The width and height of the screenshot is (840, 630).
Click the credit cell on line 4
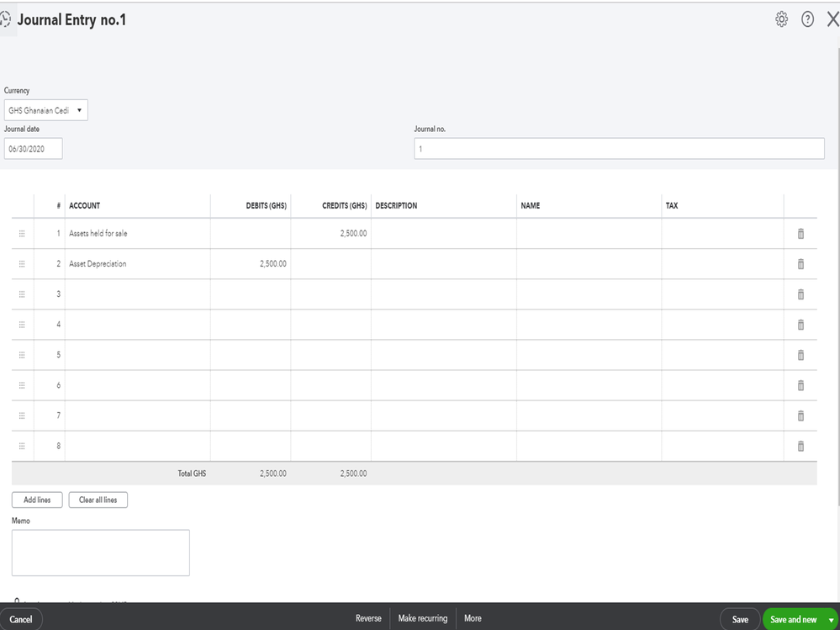point(331,324)
